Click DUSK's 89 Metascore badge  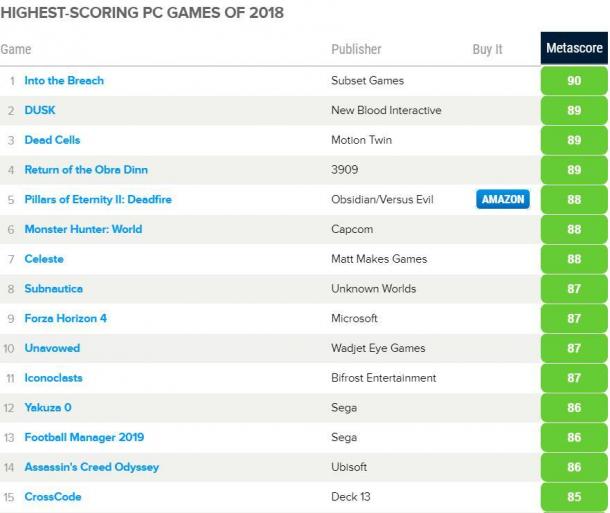pyautogui.click(x=574, y=110)
